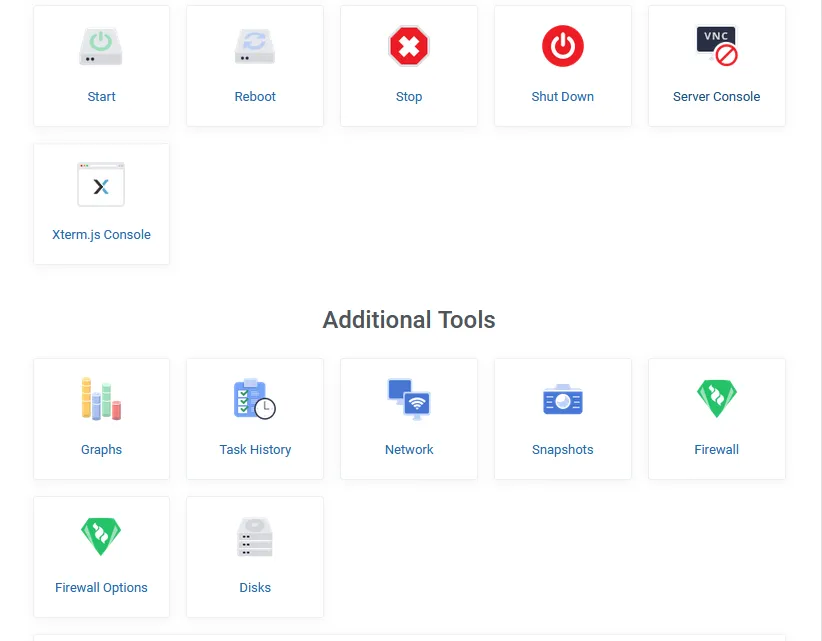Open the Xterm.js Console window icon

(101, 184)
